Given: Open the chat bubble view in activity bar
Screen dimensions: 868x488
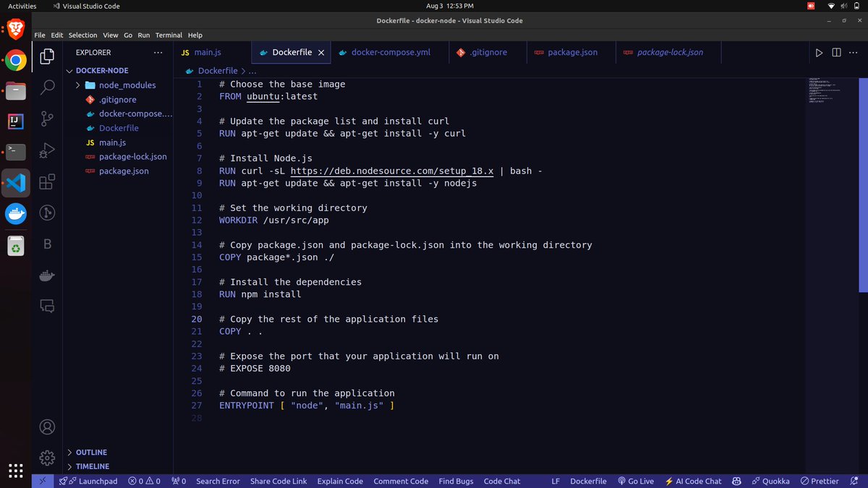Looking at the screenshot, I should coord(47,306).
